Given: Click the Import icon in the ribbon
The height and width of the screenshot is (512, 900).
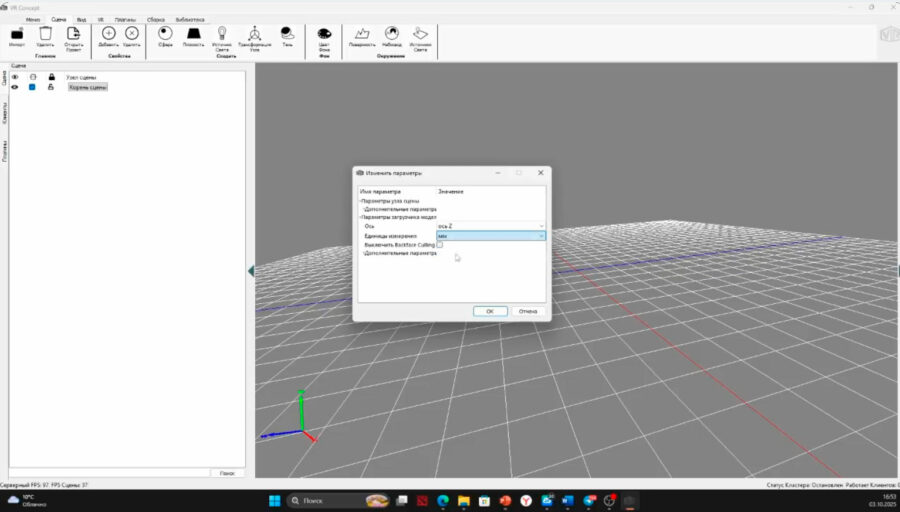Looking at the screenshot, I should (17, 35).
